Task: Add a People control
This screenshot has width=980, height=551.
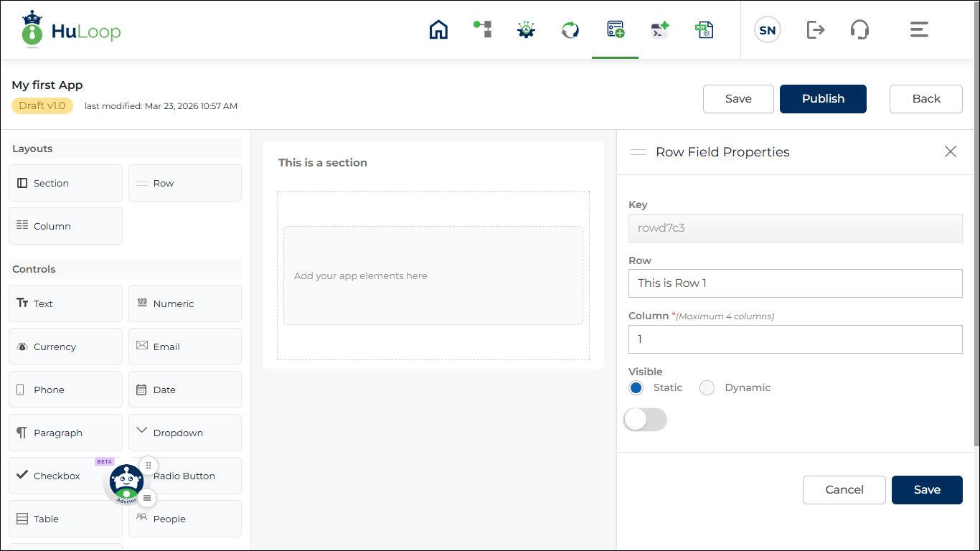Action: coord(185,519)
